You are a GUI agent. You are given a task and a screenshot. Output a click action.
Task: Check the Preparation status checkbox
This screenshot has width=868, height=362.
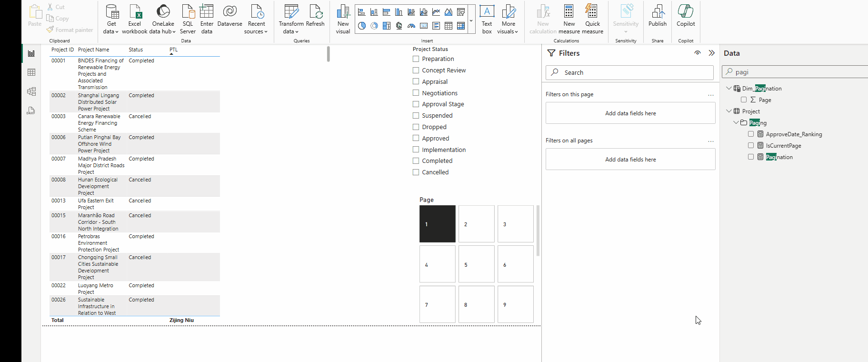coord(416,59)
